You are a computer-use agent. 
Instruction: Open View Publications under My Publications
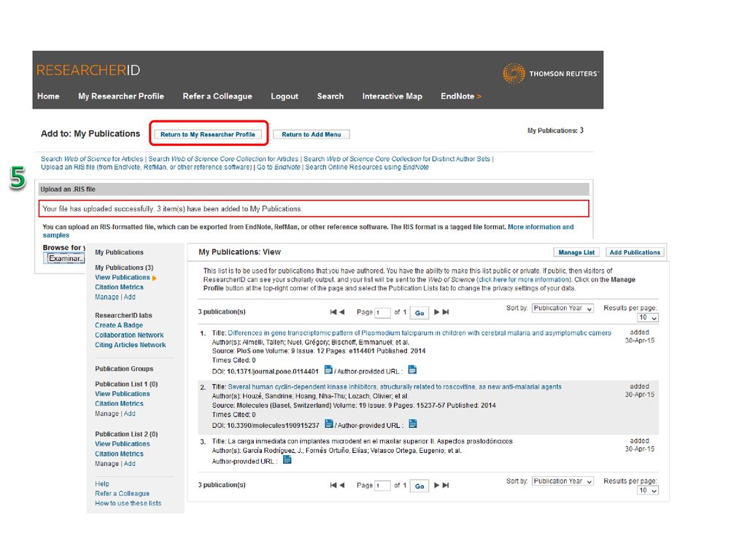[x=123, y=278]
